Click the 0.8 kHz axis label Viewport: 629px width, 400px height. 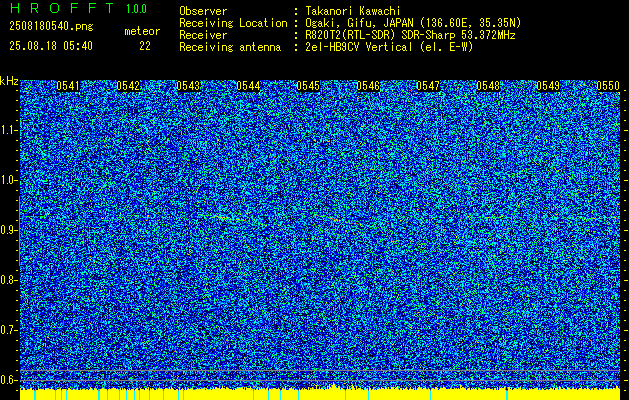point(9,280)
